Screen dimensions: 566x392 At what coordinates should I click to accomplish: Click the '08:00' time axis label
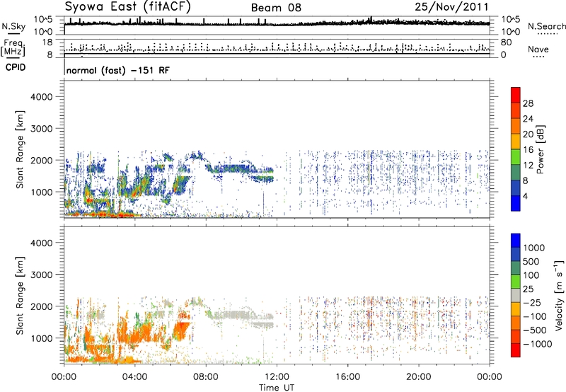coord(205,377)
